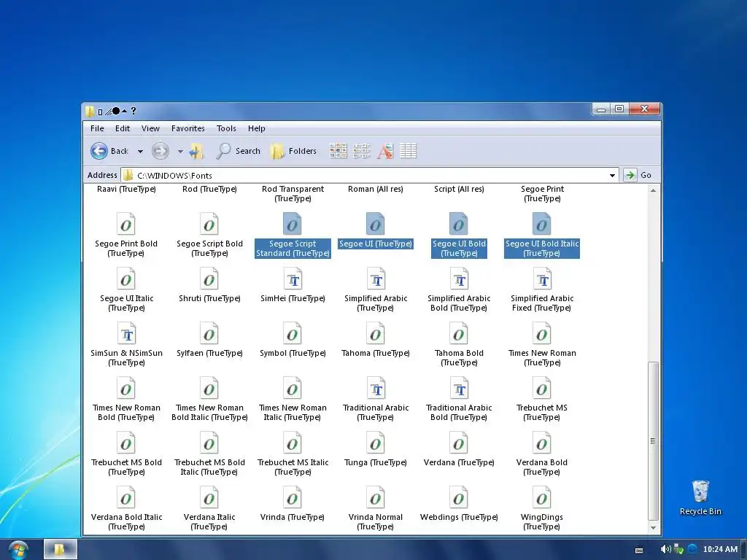747x560 pixels.
Task: Click the Segoe UI Bold font icon
Action: [x=459, y=224]
